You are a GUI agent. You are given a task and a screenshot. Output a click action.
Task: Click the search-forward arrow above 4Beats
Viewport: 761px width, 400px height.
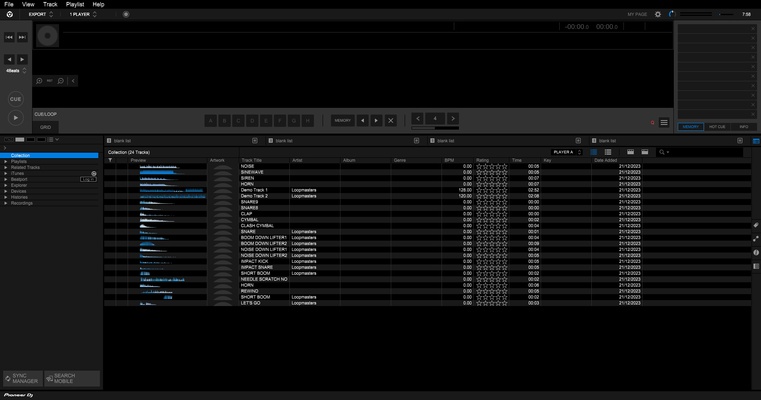pos(22,59)
